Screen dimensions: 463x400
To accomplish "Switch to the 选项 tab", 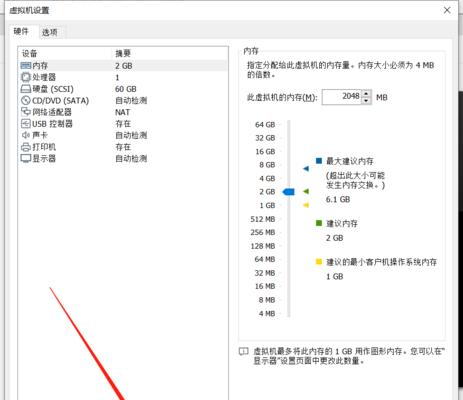I will [x=50, y=32].
